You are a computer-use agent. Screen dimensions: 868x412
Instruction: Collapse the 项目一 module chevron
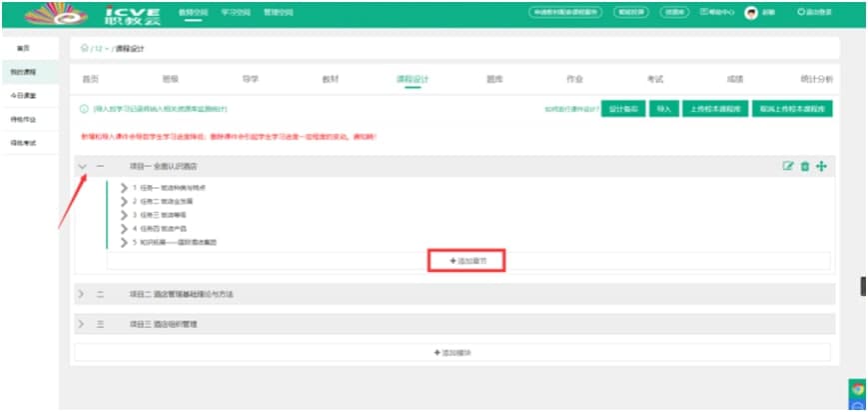click(83, 166)
